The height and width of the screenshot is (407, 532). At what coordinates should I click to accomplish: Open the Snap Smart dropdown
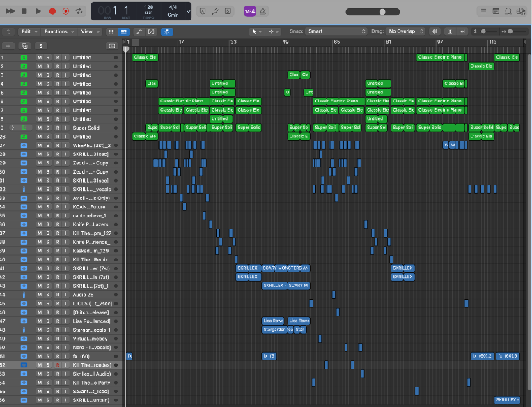(336, 31)
